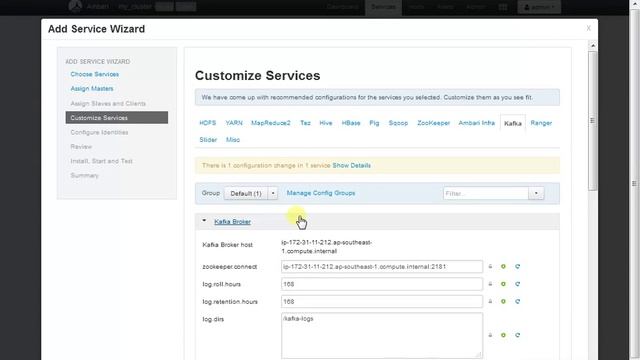Click green override icon for log.dirs
This screenshot has height=360, width=640.
(x=503, y=335)
